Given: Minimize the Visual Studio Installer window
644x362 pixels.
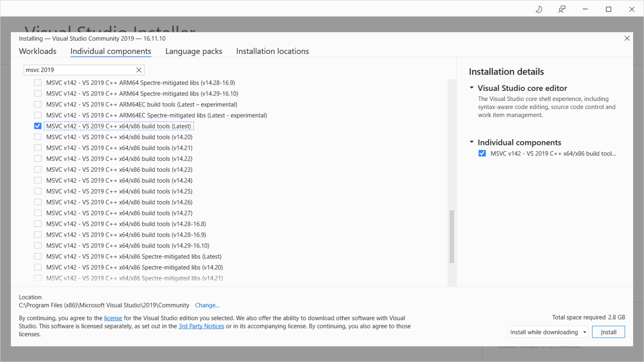Looking at the screenshot, I should 585,9.
